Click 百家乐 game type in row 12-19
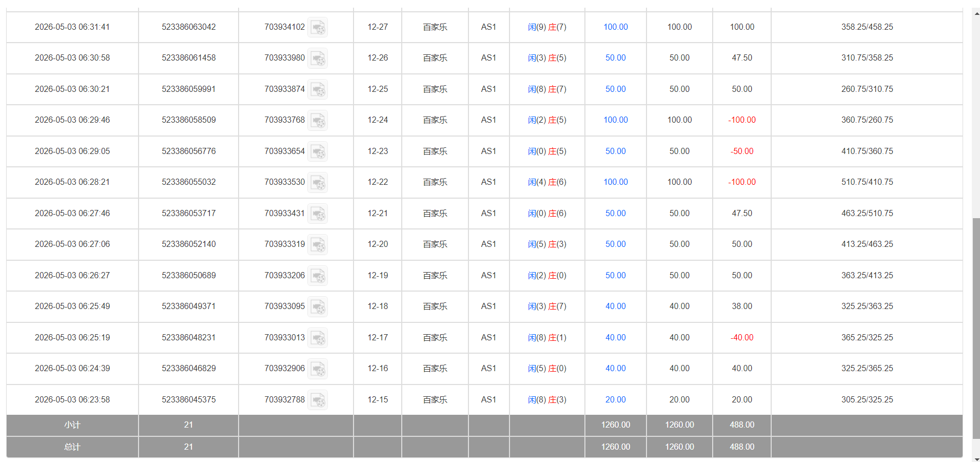 tap(435, 275)
